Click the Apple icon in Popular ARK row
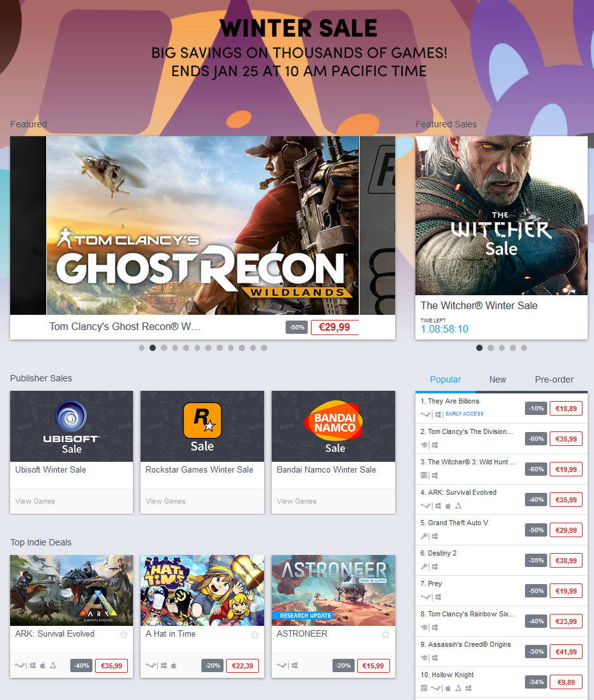 448,506
